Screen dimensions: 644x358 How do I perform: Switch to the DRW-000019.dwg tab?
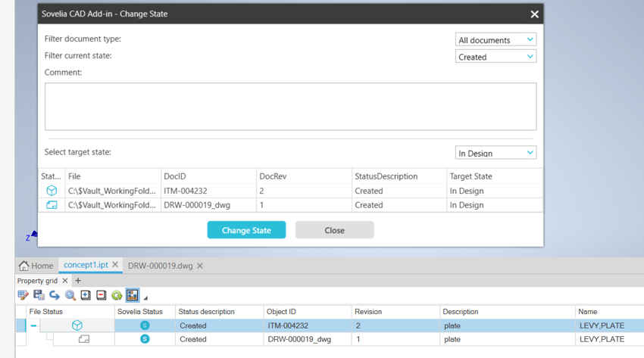160,266
